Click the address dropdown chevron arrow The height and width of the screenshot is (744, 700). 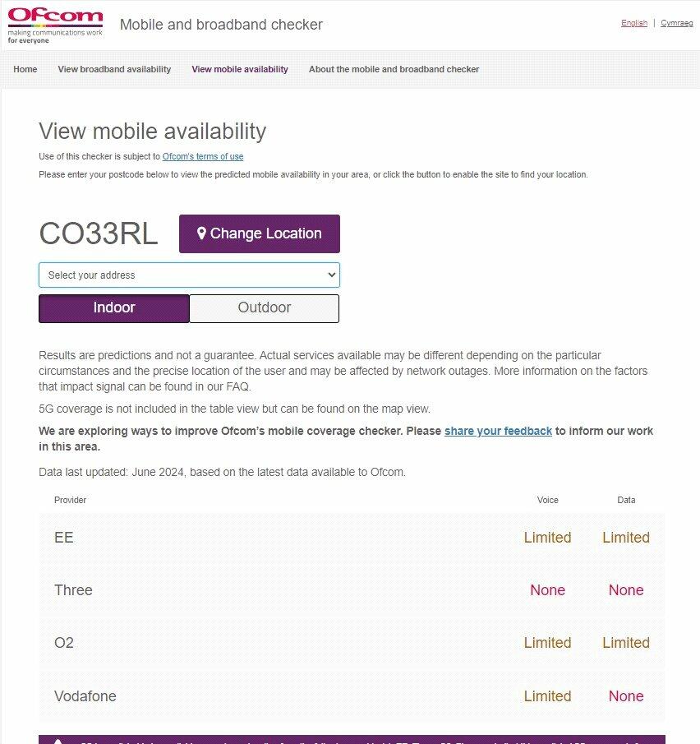[x=331, y=275]
